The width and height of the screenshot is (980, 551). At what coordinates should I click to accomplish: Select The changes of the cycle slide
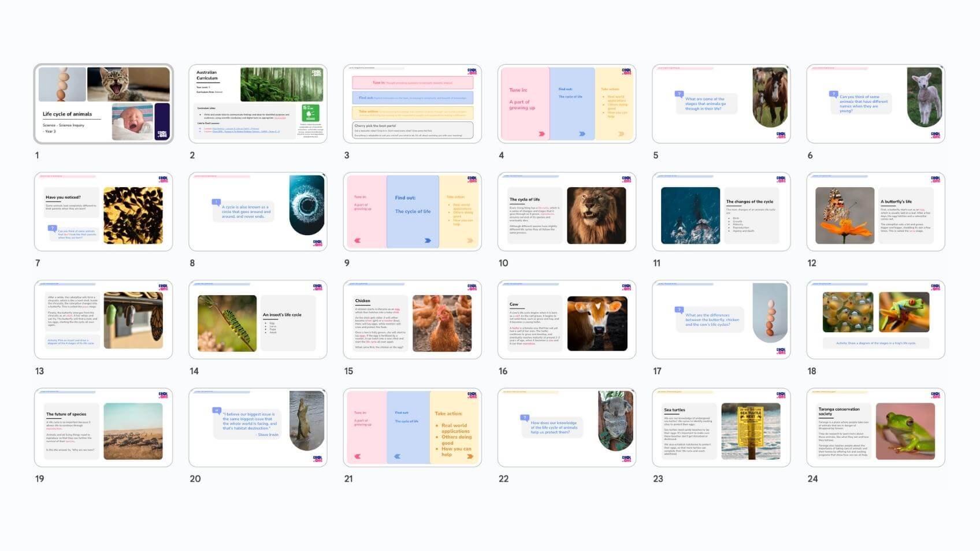pos(721,212)
